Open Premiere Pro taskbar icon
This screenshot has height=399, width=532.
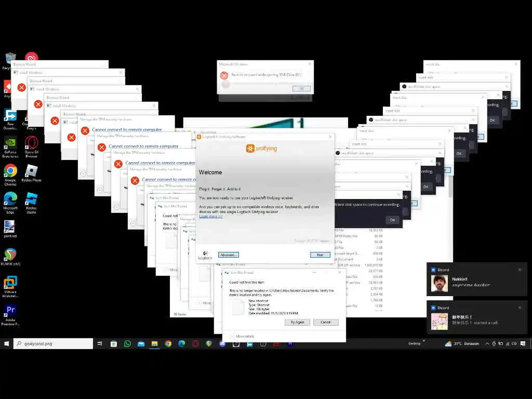290,344
